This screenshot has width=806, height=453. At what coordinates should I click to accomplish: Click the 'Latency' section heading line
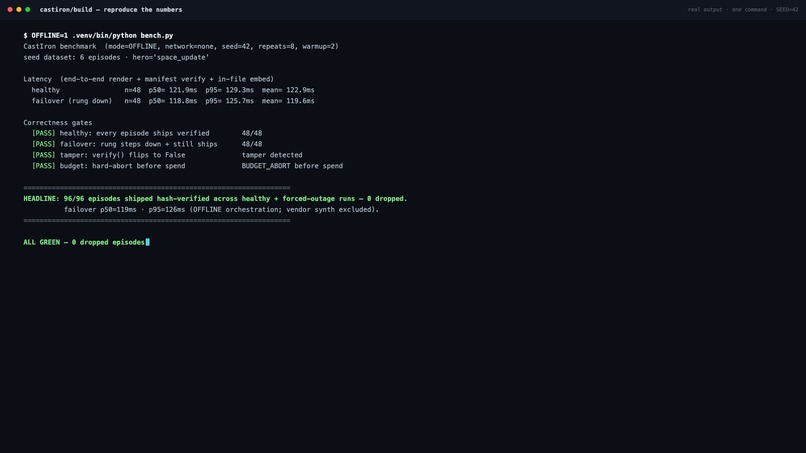point(149,79)
